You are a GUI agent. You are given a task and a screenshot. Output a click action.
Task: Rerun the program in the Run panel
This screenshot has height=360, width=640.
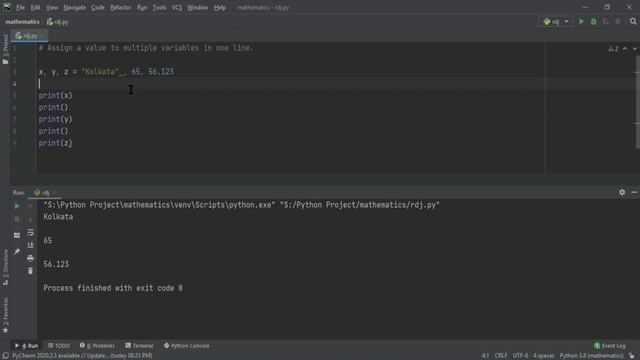pyautogui.click(x=17, y=206)
